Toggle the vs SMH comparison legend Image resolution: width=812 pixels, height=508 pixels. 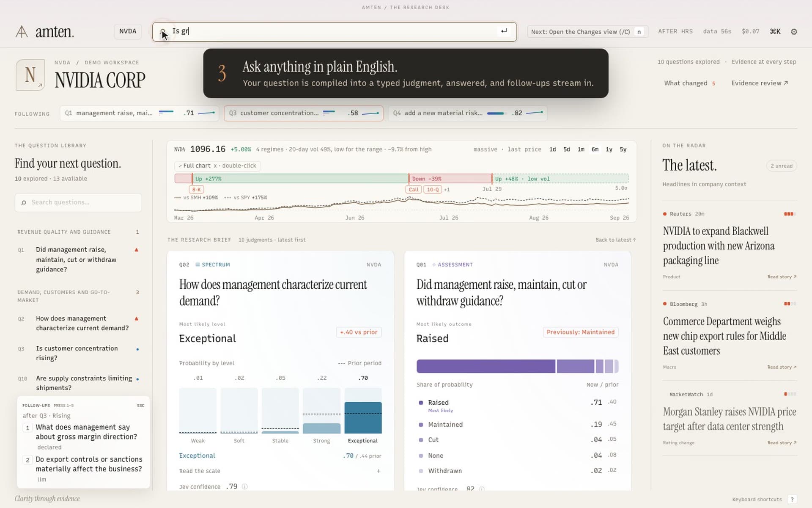coord(196,198)
